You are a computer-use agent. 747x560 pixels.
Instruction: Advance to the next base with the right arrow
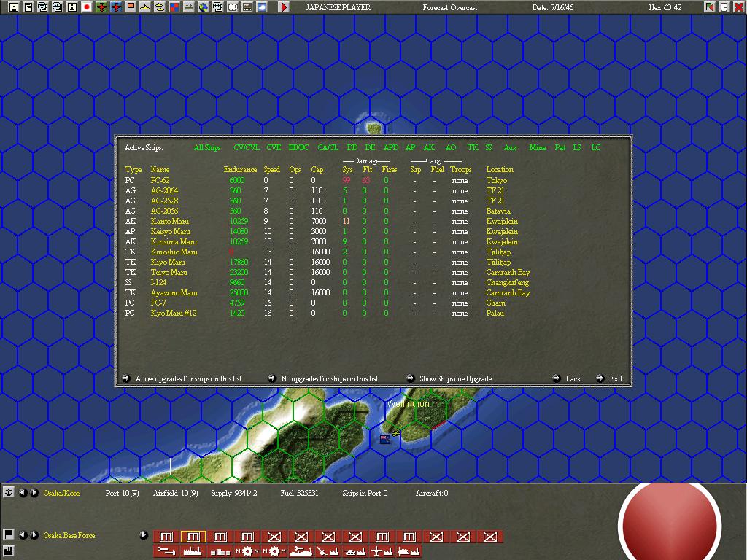34,493
